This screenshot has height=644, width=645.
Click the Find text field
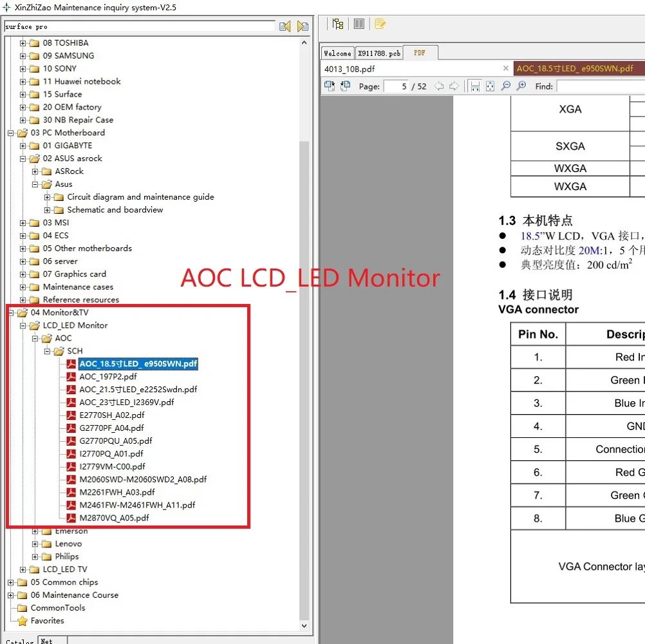[601, 86]
